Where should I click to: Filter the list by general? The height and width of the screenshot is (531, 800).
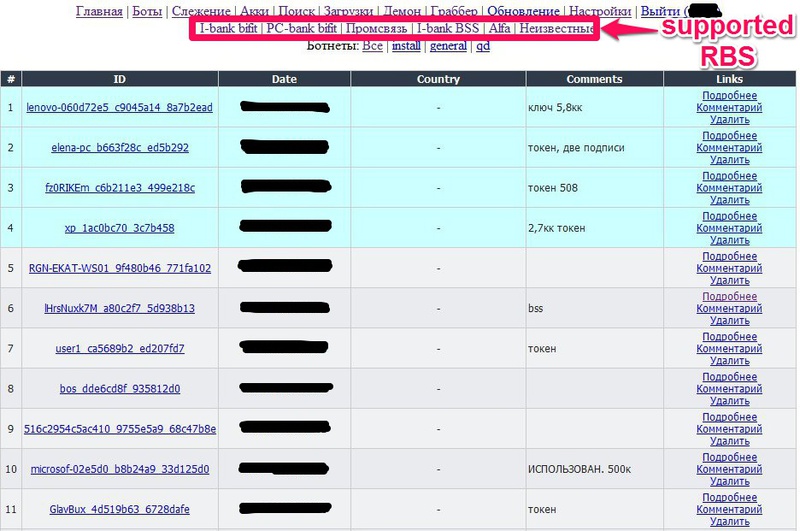click(x=448, y=46)
